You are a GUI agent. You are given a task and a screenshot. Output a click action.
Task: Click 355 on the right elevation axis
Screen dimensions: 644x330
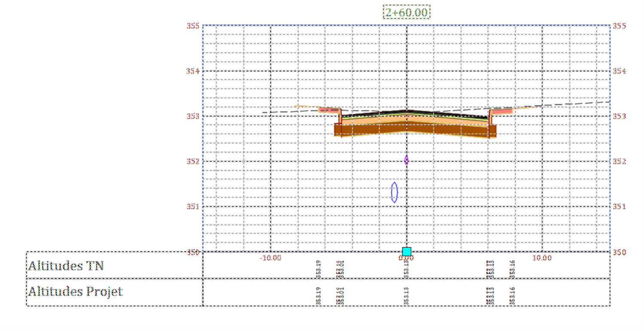tap(620, 26)
